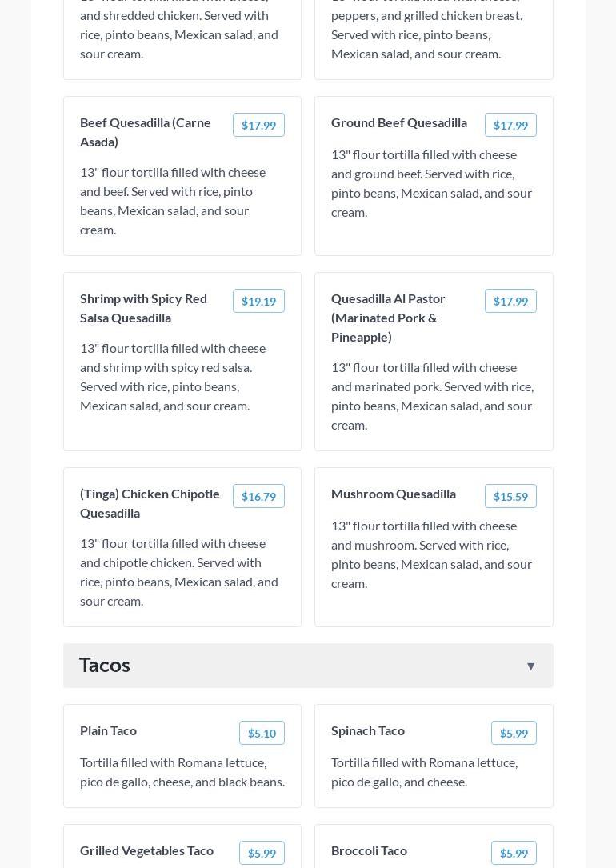The height and width of the screenshot is (868, 616).
Task: Click the Broccoli Taco $5.99 price
Action: (x=514, y=853)
